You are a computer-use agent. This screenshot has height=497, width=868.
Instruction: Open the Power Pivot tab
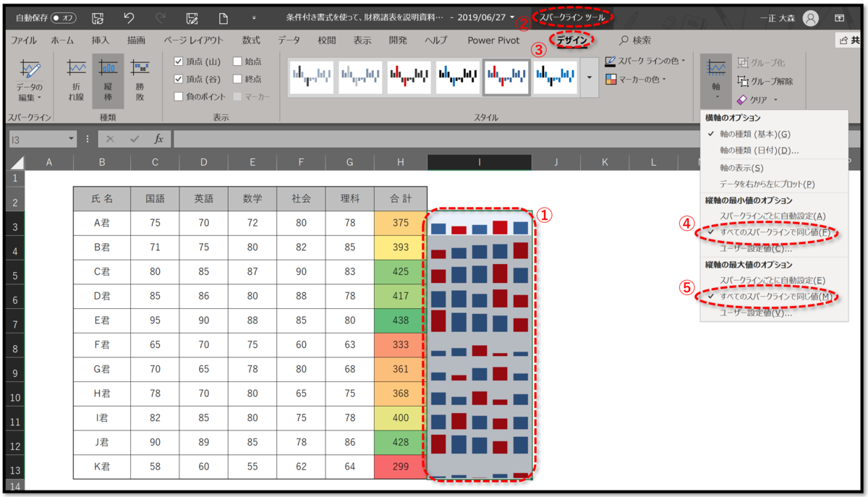click(493, 41)
